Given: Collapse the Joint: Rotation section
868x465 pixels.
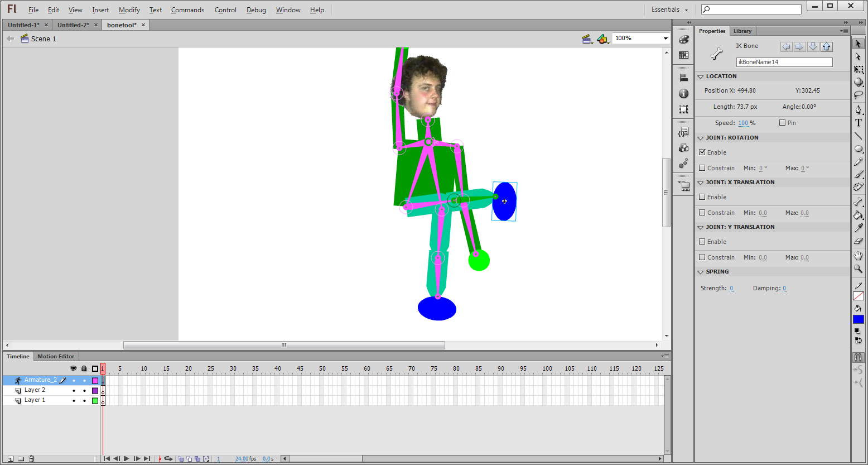Looking at the screenshot, I should click(701, 137).
